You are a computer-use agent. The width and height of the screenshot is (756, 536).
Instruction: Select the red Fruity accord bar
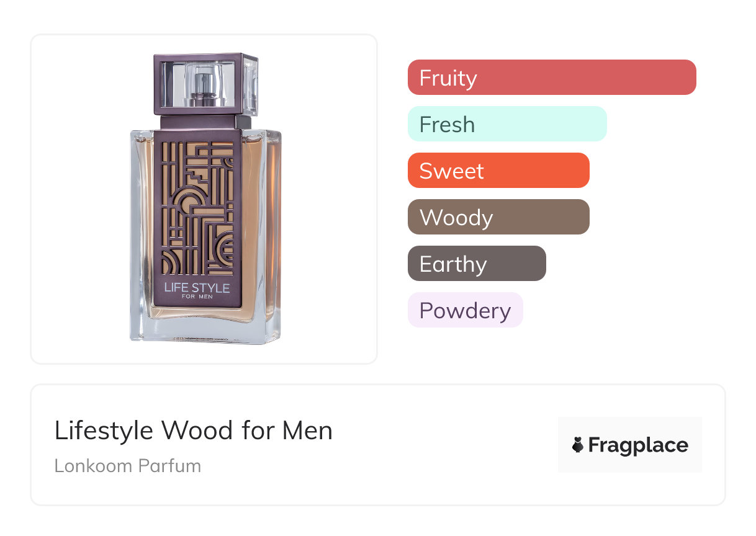pos(552,78)
